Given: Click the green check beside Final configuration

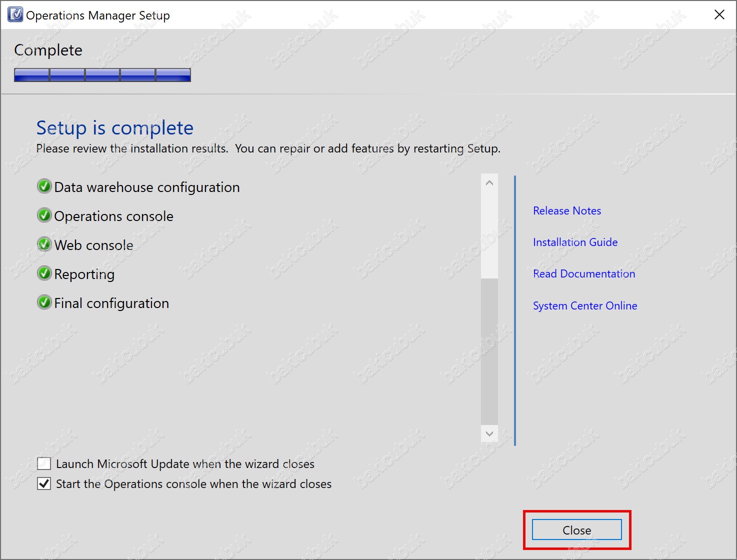Looking at the screenshot, I should (x=44, y=302).
